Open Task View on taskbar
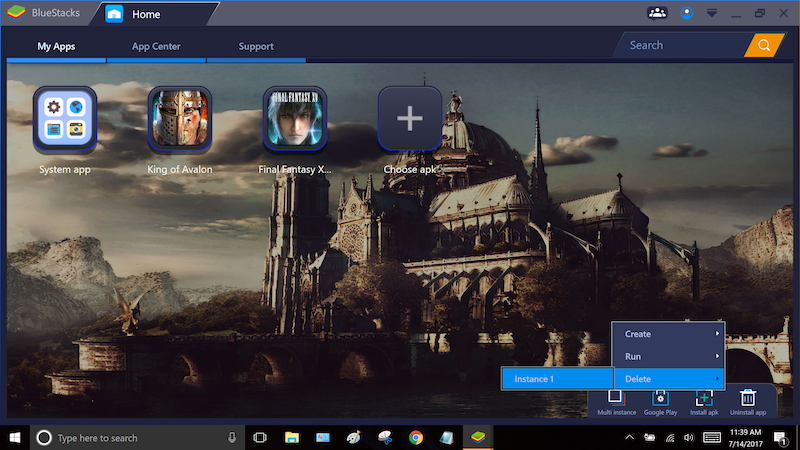Image resolution: width=800 pixels, height=450 pixels. 260,438
